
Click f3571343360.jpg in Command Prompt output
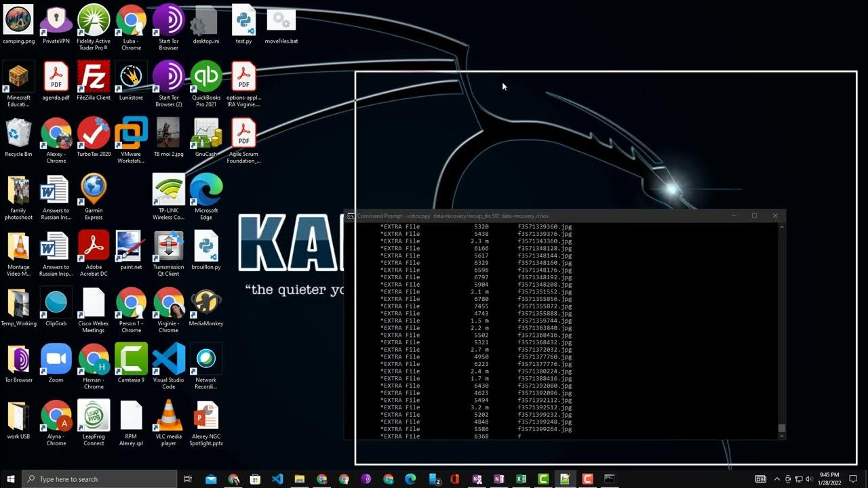click(545, 241)
